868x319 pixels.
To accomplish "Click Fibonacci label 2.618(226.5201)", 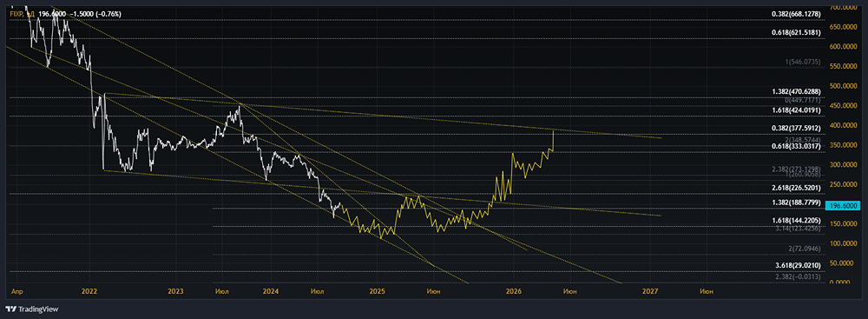I will pos(795,188).
